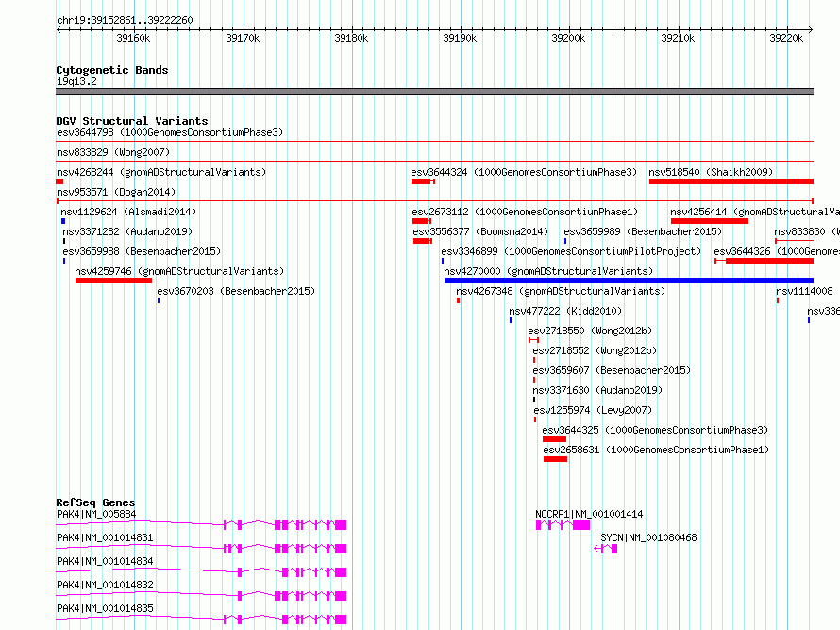Click the esv3659988 (Besenbacher2015) label
The width and height of the screenshot is (840, 630).
(x=142, y=251)
